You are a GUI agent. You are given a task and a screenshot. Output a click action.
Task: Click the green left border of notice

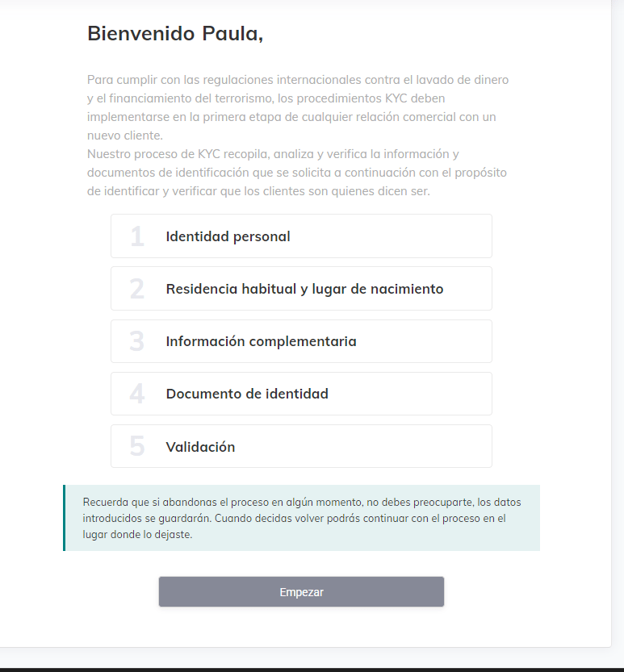(65, 518)
